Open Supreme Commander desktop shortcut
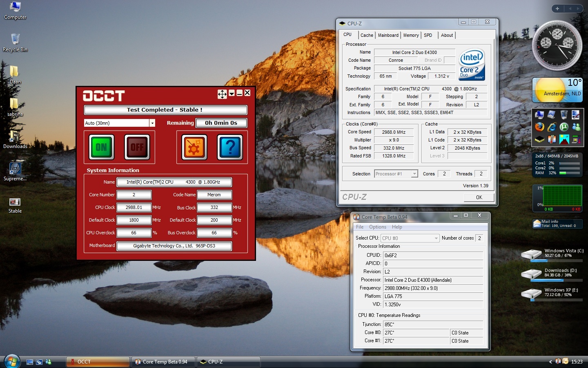Screen dimensions: 588x368 click(15, 172)
